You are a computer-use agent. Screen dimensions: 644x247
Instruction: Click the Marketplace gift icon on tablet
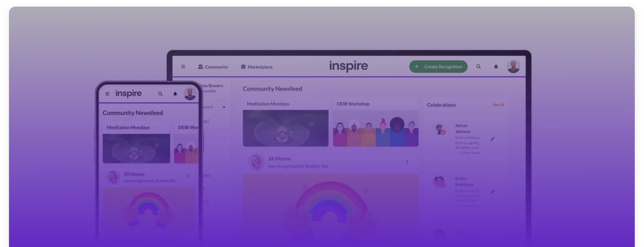pyautogui.click(x=243, y=67)
